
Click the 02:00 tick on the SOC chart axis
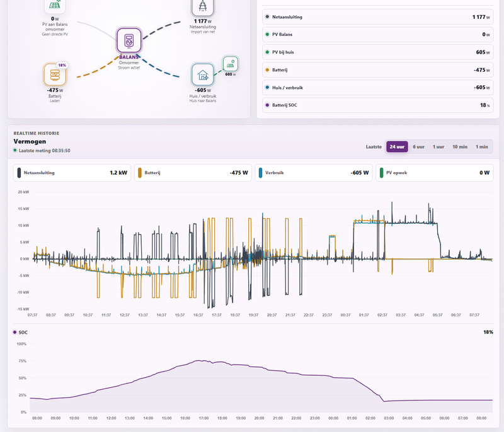tap(370, 418)
